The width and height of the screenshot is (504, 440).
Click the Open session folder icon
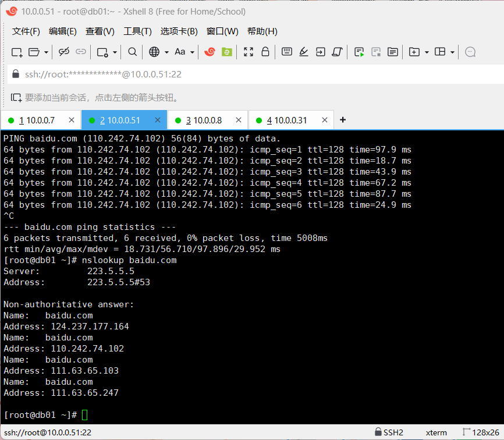point(34,52)
